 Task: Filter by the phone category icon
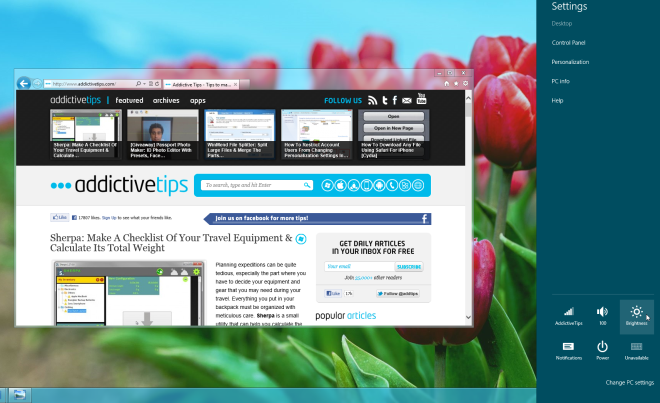click(x=392, y=185)
